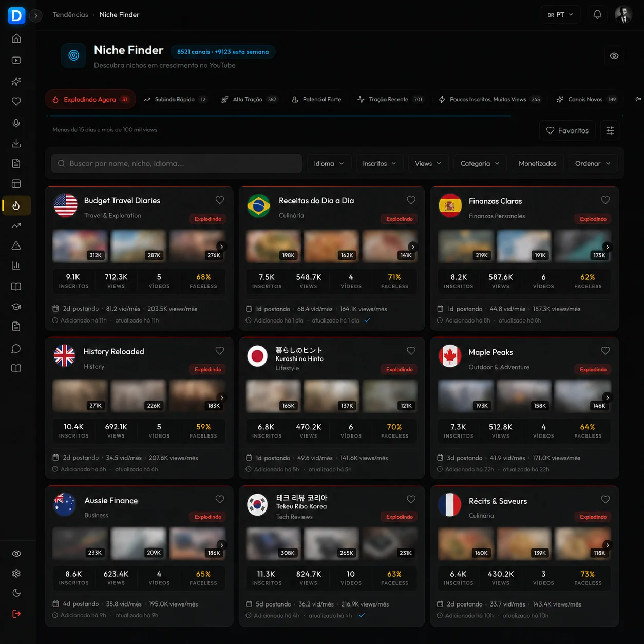This screenshot has height=644, width=644.
Task: Open the home icon in sidebar
Action: point(16,39)
